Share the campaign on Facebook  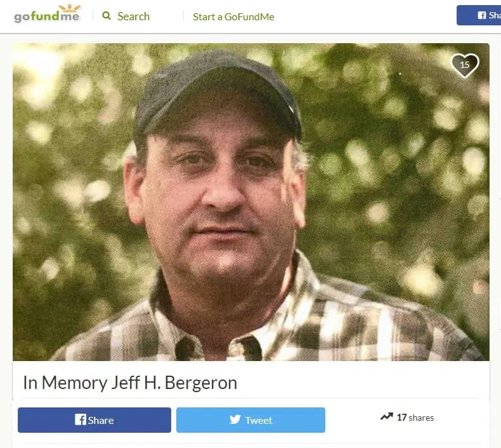(94, 420)
